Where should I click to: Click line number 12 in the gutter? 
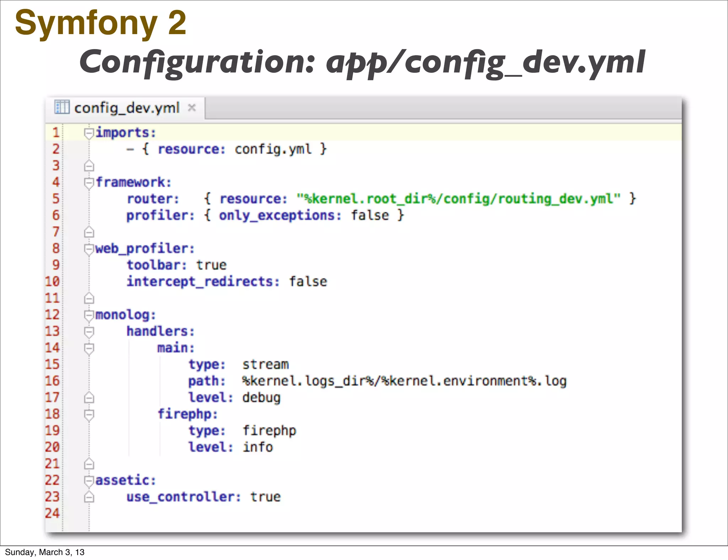pyautogui.click(x=52, y=315)
